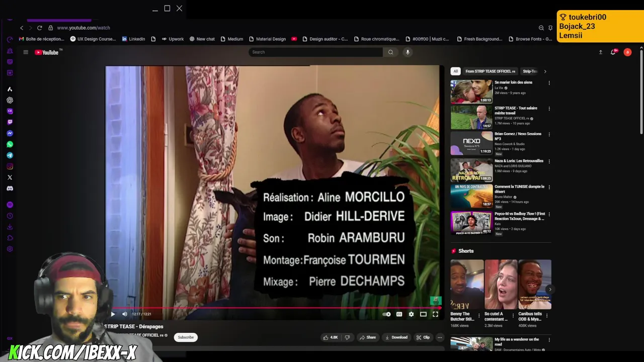Open the Boîte de réception Gmail bookmark
644x362 pixels.
click(42, 39)
